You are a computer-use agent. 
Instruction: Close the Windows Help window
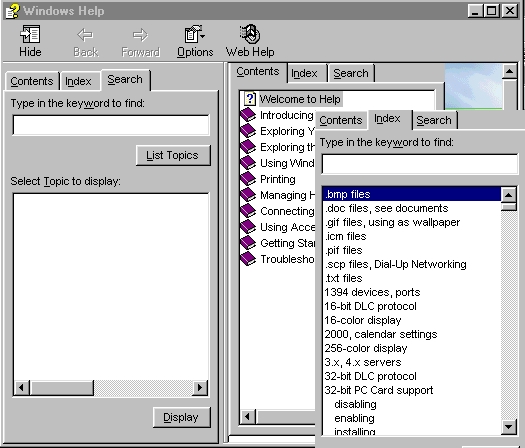pyautogui.click(x=510, y=11)
